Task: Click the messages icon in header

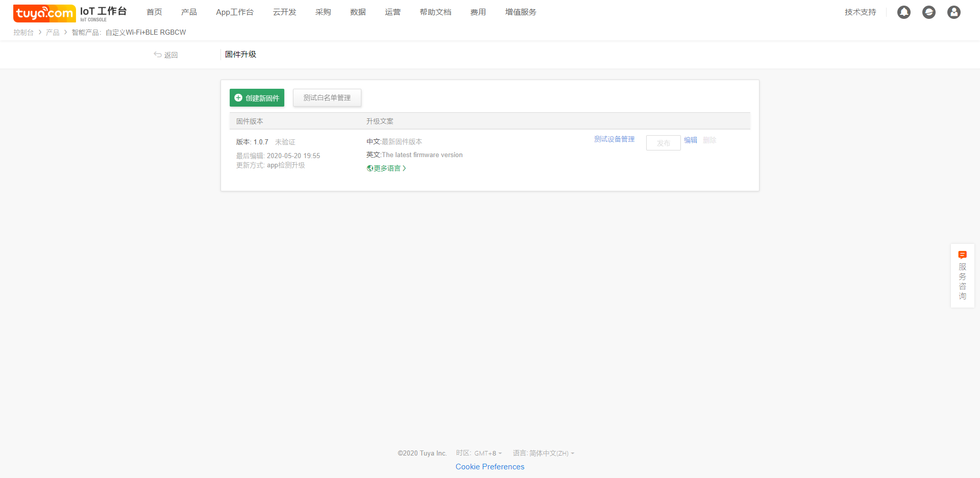Action: click(x=928, y=12)
